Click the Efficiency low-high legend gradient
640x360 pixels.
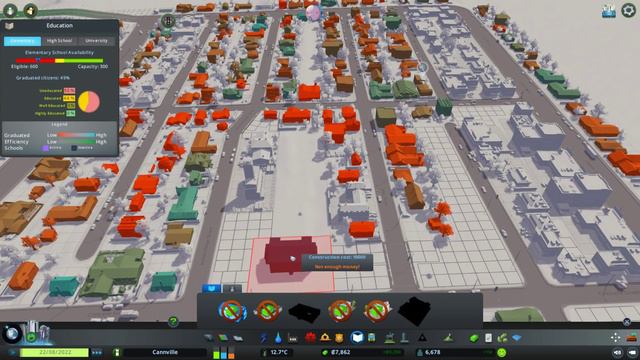point(76,142)
